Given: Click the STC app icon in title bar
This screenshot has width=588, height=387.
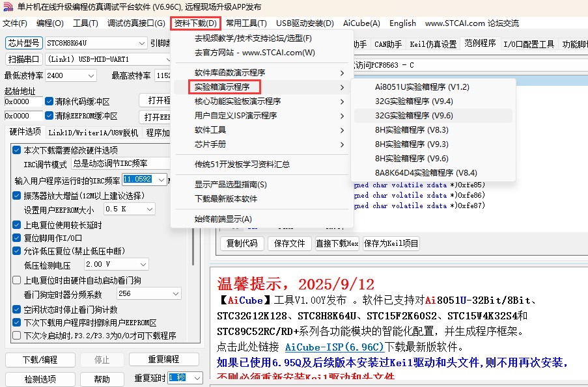Looking at the screenshot, I should [x=8, y=7].
